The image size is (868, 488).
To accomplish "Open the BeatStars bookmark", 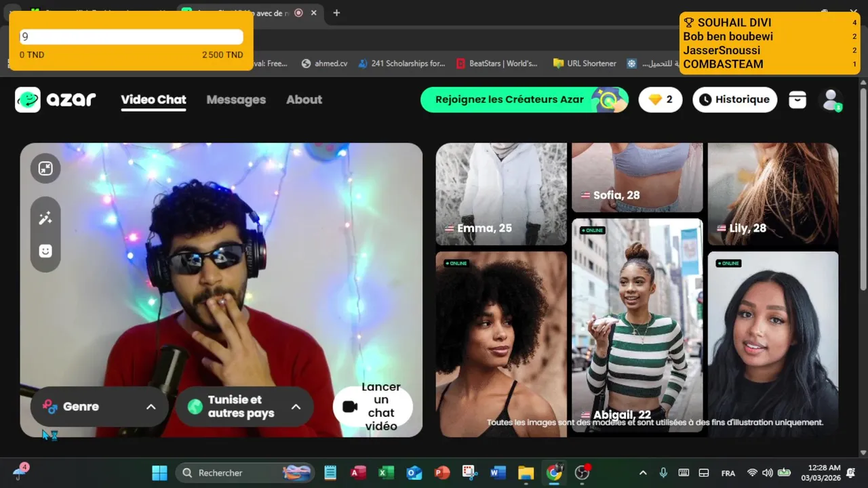I will click(497, 63).
